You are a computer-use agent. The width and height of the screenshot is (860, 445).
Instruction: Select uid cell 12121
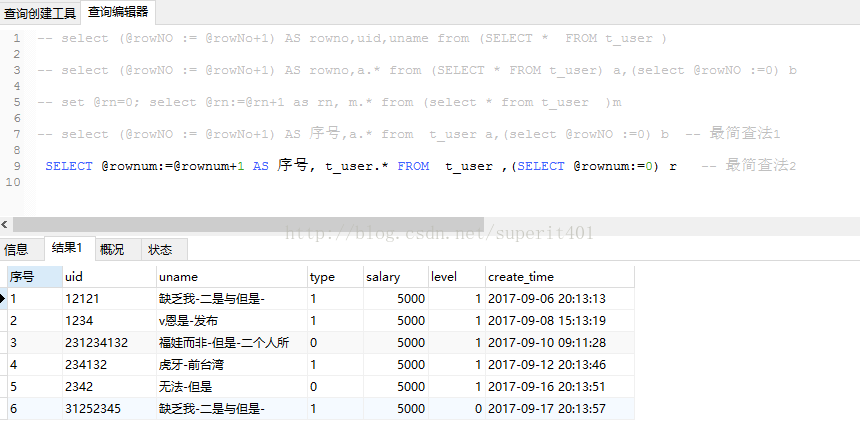click(109, 298)
